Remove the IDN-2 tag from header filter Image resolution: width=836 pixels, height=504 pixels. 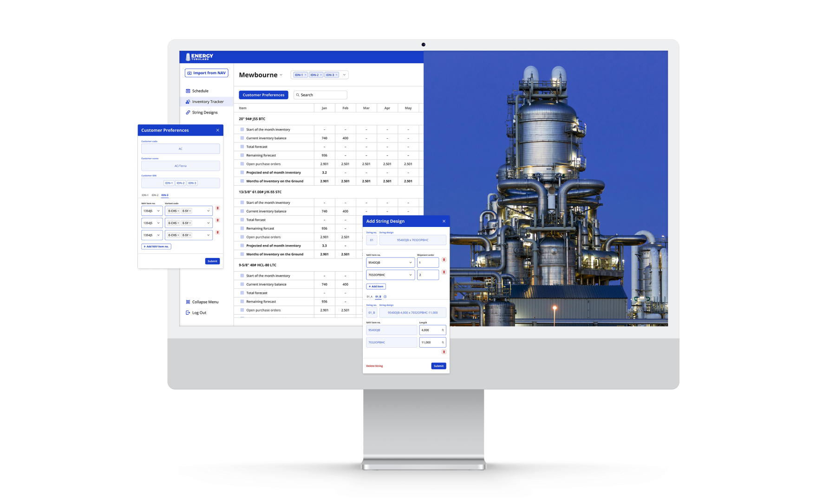click(x=321, y=75)
